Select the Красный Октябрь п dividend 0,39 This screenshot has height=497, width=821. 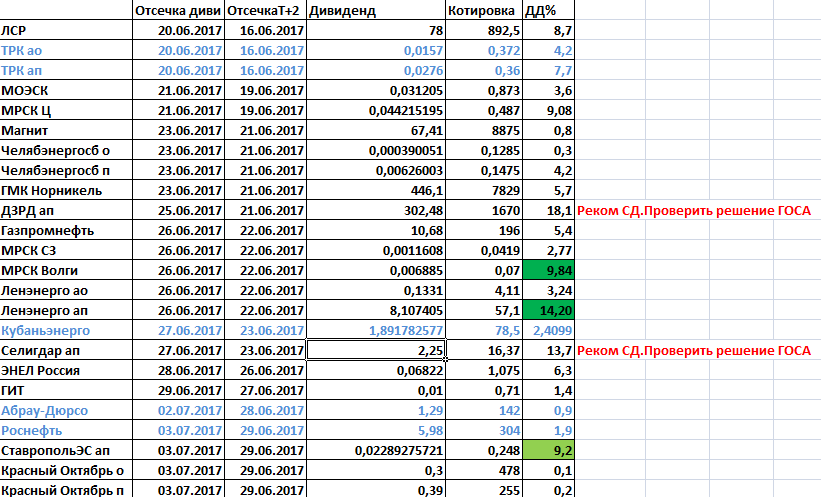coord(376,490)
